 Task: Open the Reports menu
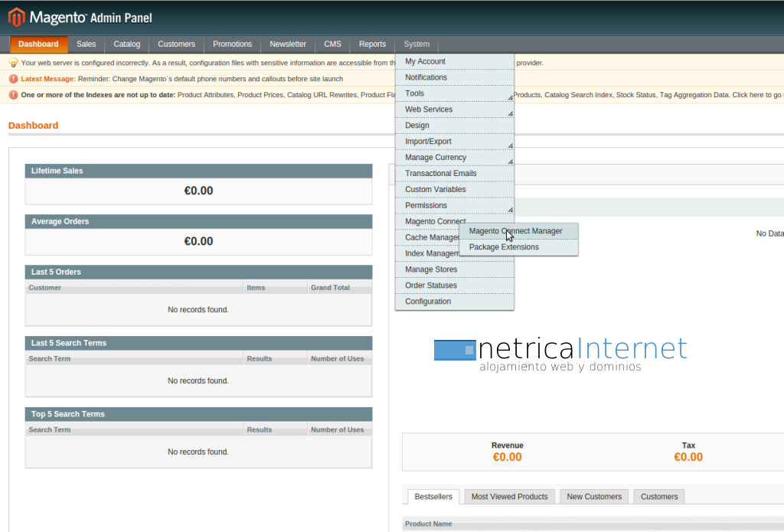[x=372, y=44]
